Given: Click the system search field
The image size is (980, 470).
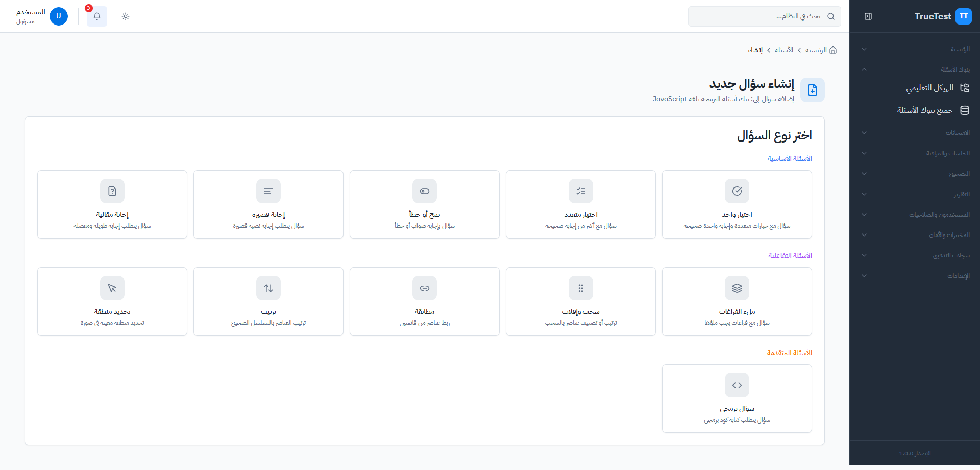Looking at the screenshot, I should point(761,16).
